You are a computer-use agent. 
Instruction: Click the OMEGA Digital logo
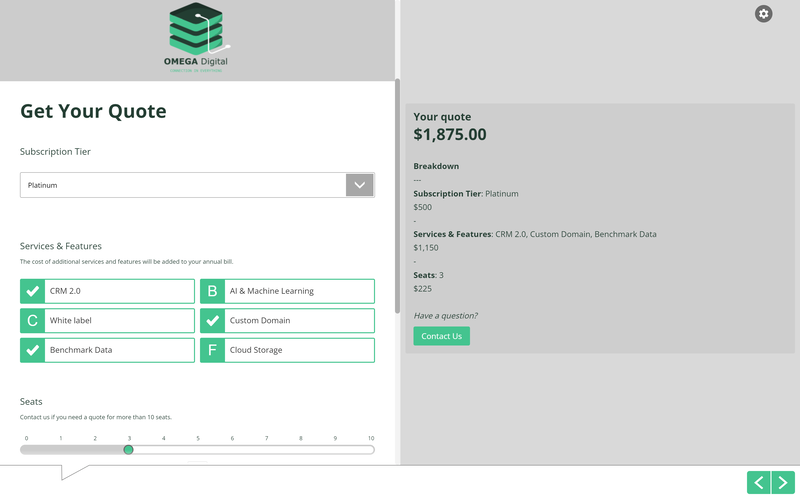[x=197, y=38]
